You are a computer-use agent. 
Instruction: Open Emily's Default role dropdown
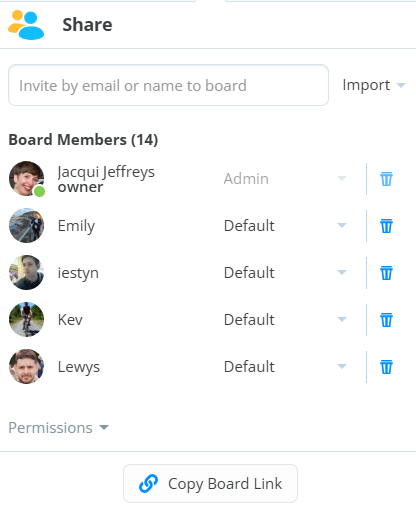[x=285, y=226]
